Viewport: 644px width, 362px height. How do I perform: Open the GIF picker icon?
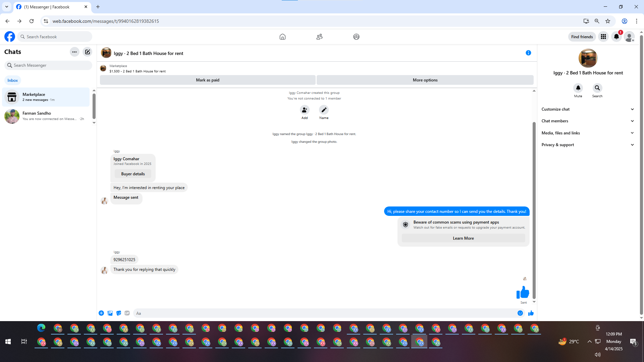[127, 313]
